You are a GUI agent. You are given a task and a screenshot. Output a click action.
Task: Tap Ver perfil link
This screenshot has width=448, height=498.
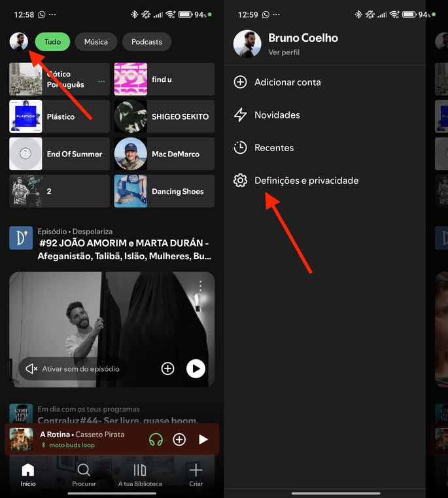point(284,52)
